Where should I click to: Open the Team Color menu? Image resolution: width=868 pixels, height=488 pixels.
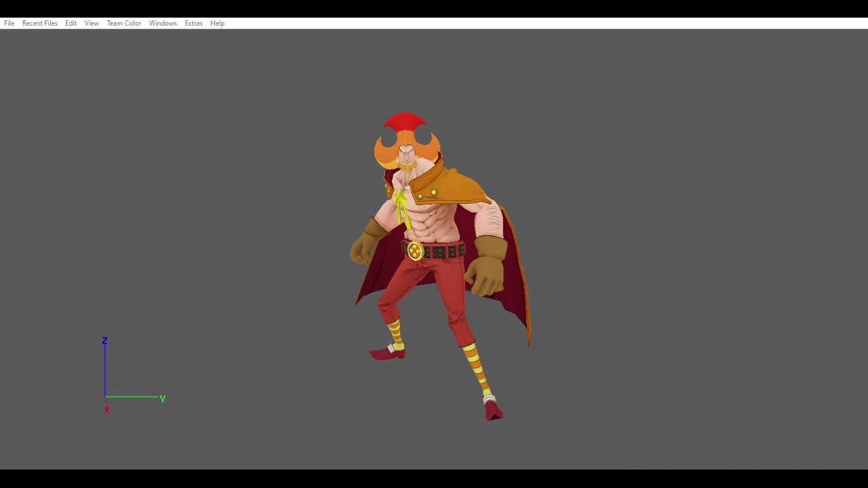(123, 23)
